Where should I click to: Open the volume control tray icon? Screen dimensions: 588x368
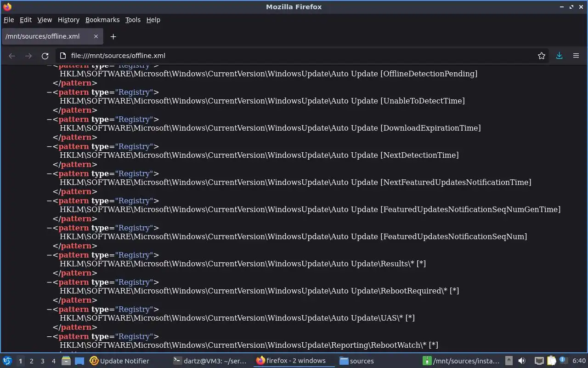[522, 361]
